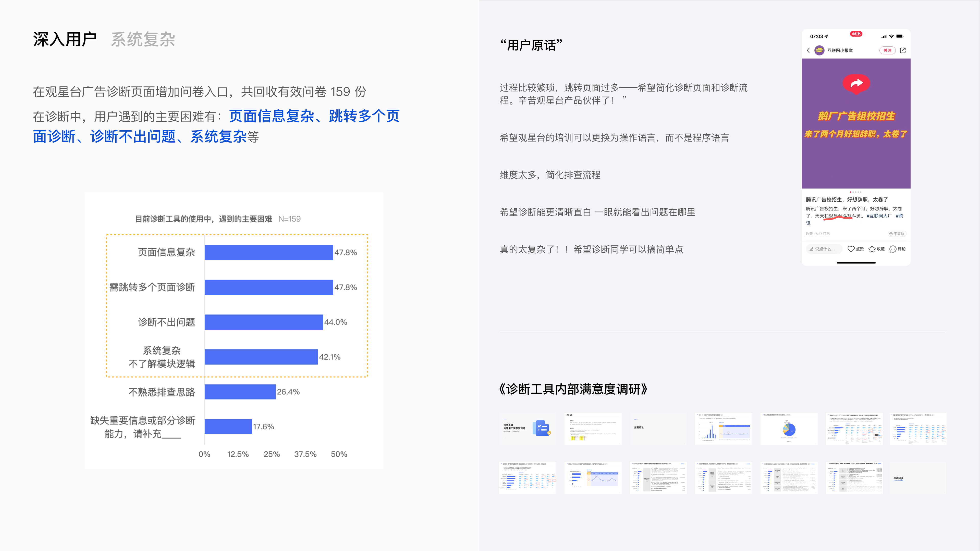Image resolution: width=980 pixels, height=551 pixels.
Task: Open the thumbnail with yellow highlighted text
Action: coord(593,429)
